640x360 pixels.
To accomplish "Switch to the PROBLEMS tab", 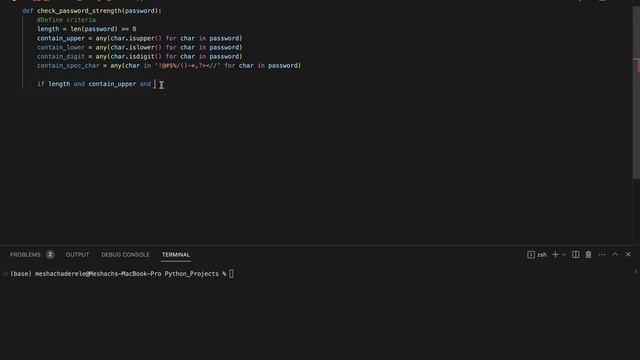I will [x=25, y=255].
